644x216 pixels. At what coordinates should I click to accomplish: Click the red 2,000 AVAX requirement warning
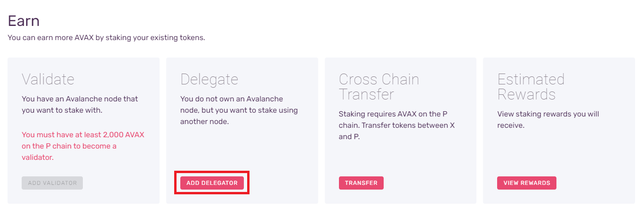coord(83,146)
